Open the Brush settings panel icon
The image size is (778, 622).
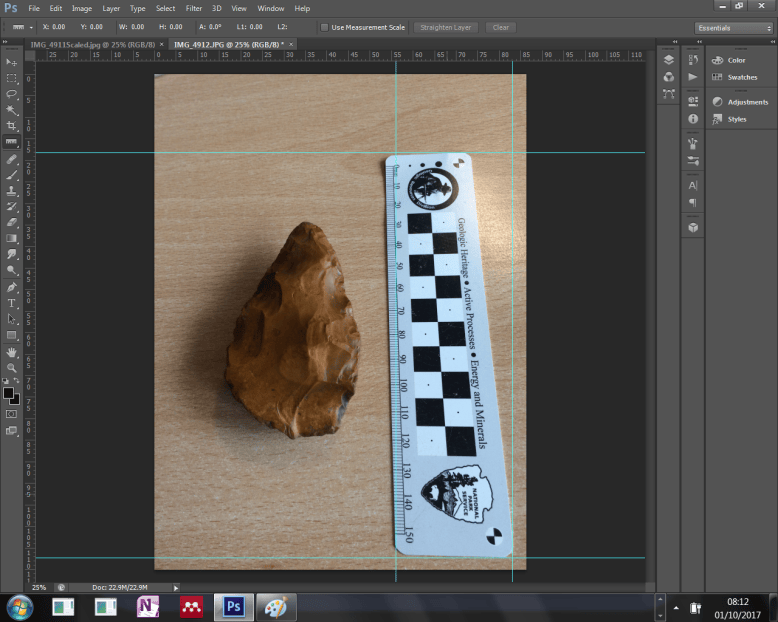[x=693, y=161]
